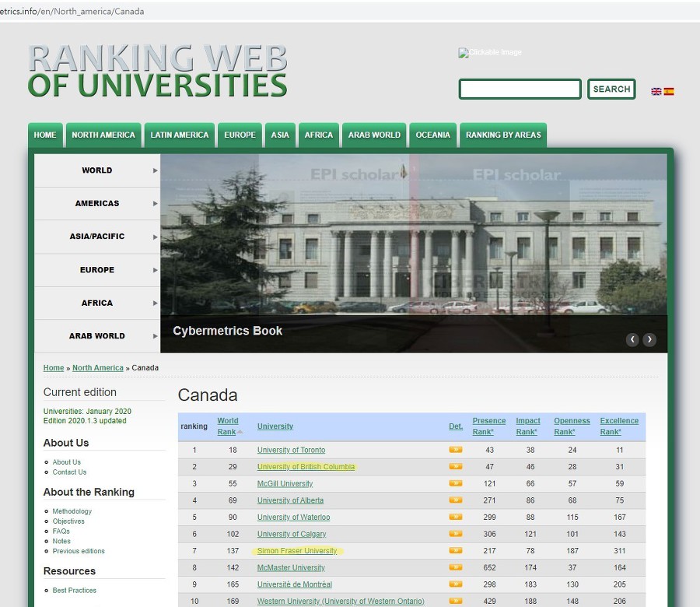
Task: Open details icon for University of British Columbia
Action: coord(455,467)
